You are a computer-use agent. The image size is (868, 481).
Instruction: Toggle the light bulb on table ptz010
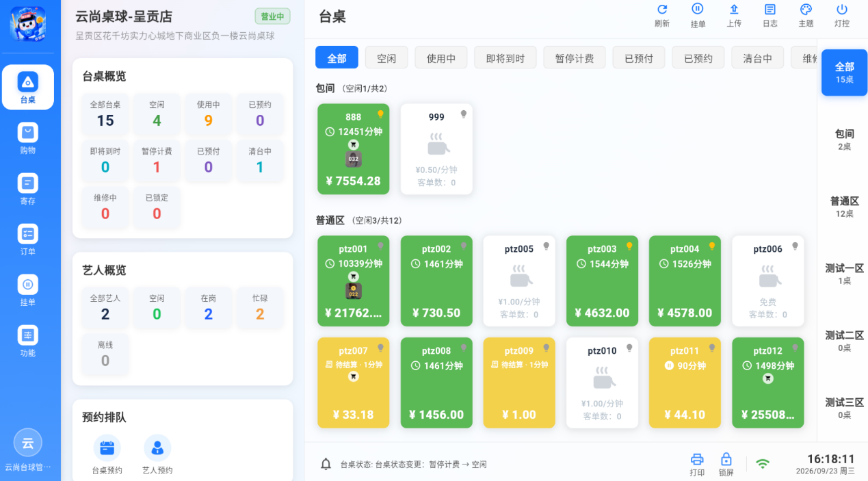click(x=629, y=348)
